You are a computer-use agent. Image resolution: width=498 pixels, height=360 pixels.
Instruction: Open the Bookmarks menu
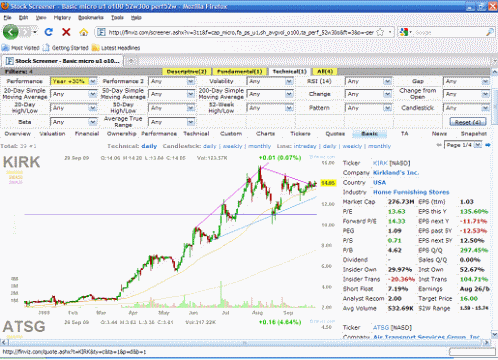coord(91,18)
